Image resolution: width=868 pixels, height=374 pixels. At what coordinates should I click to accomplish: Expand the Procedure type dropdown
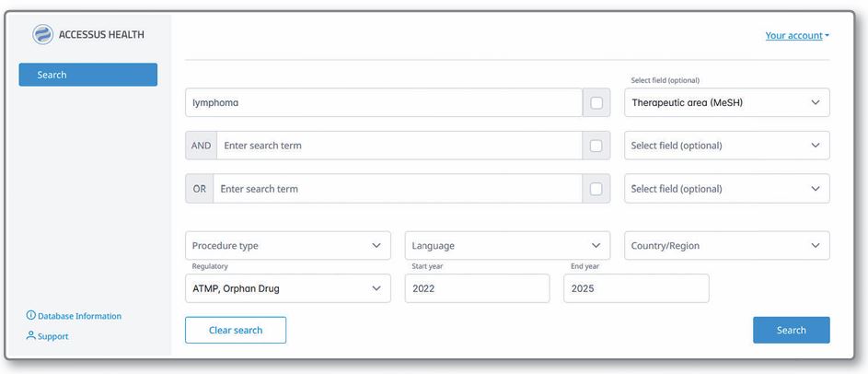(x=285, y=246)
